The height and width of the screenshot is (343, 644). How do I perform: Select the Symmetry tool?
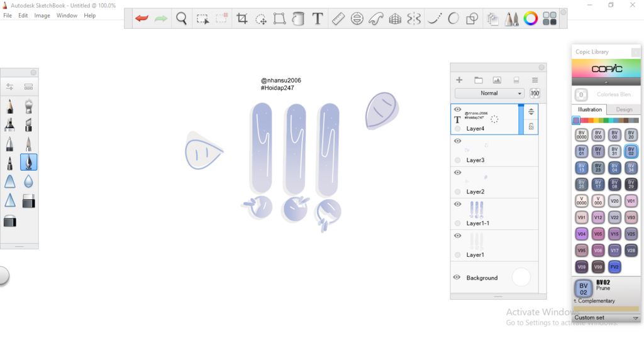click(x=414, y=18)
